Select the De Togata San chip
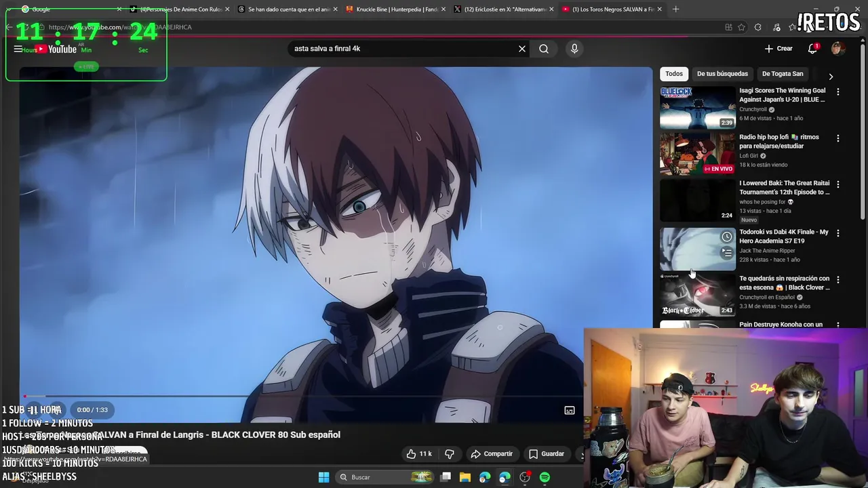This screenshot has height=488, width=868. coord(783,74)
